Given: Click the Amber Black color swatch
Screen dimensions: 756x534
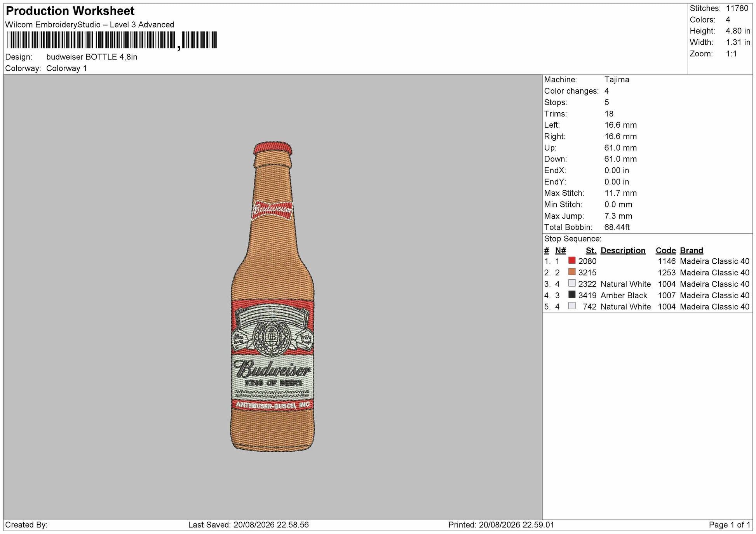Looking at the screenshot, I should tap(572, 294).
